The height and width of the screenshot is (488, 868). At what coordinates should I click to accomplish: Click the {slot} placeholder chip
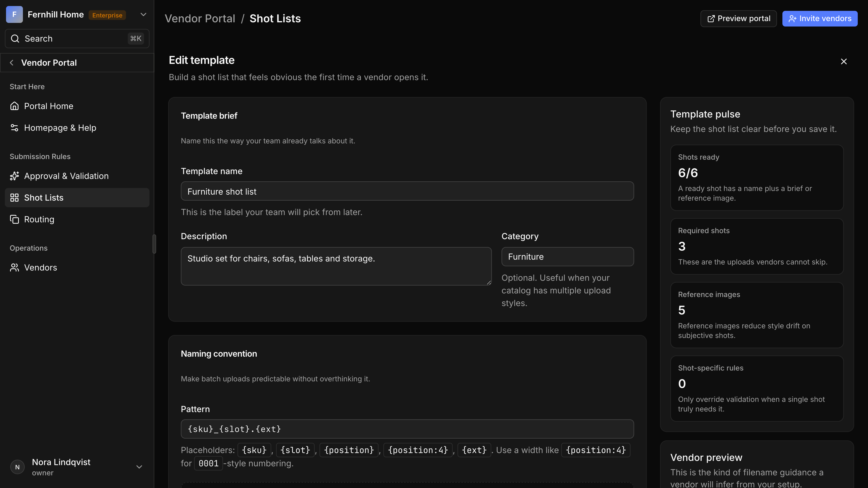[x=295, y=450]
